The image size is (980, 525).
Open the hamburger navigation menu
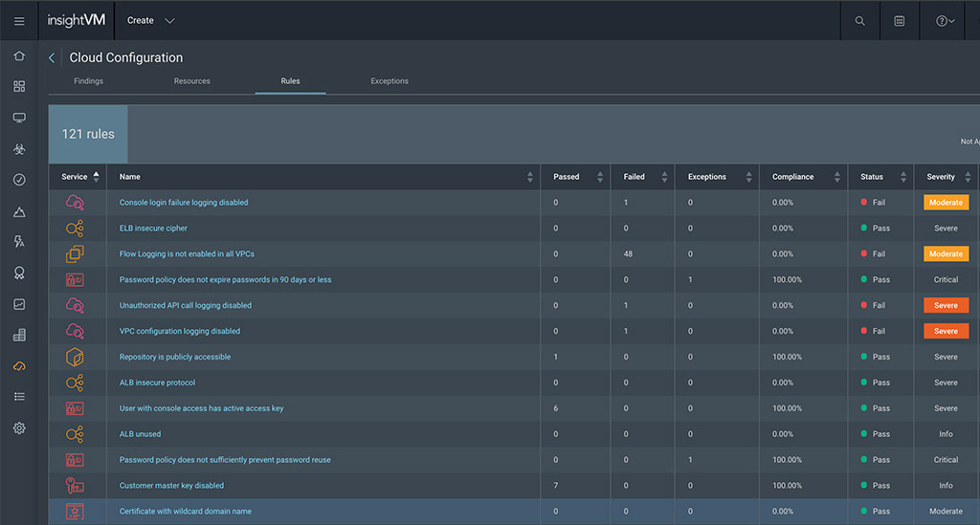coord(19,21)
